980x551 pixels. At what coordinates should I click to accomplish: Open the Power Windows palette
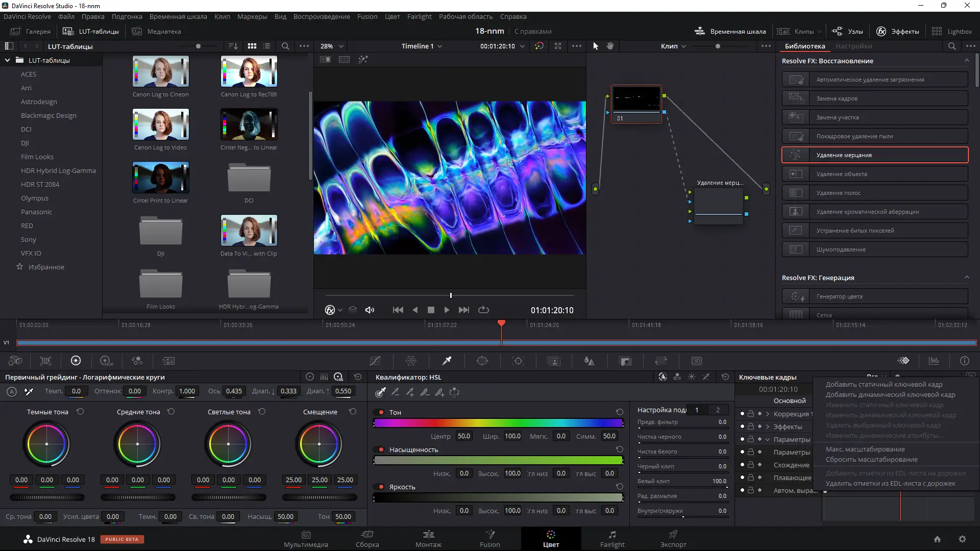click(483, 361)
